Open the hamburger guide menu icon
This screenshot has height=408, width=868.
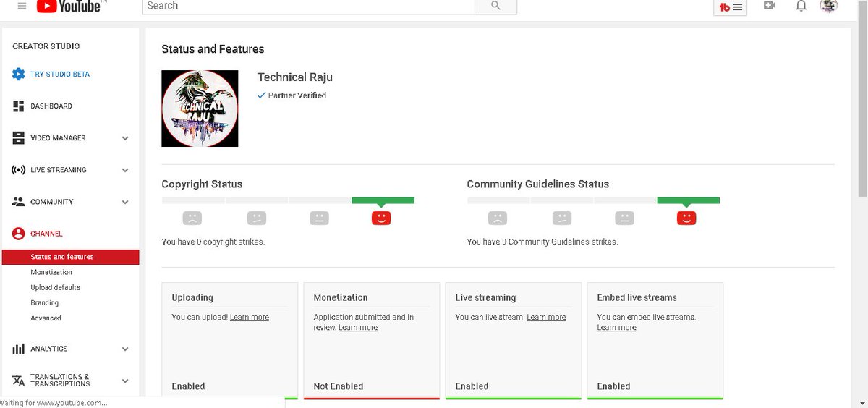point(22,6)
